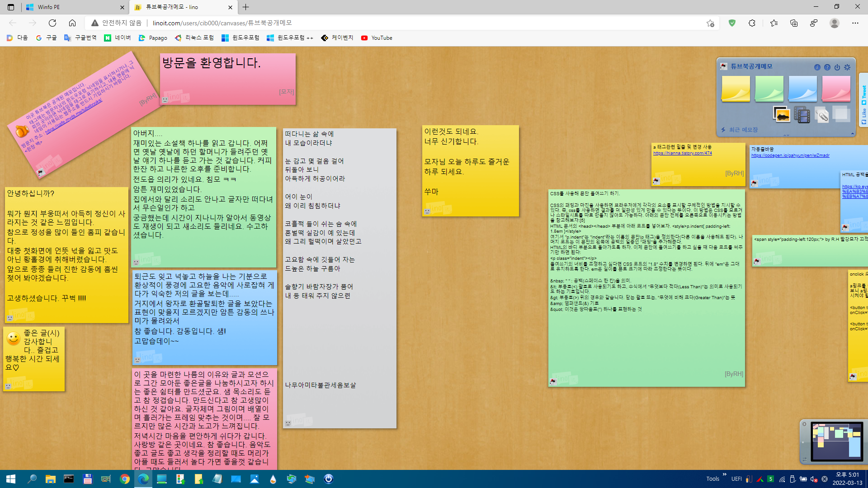Click the muted volume tray icon
868x488 pixels.
pos(814,479)
